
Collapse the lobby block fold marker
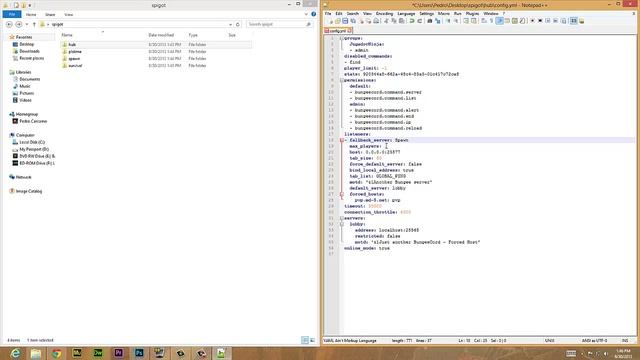pos(342,224)
